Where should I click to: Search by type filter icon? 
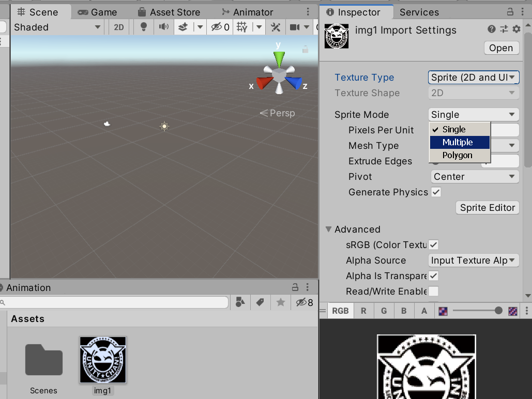point(240,302)
